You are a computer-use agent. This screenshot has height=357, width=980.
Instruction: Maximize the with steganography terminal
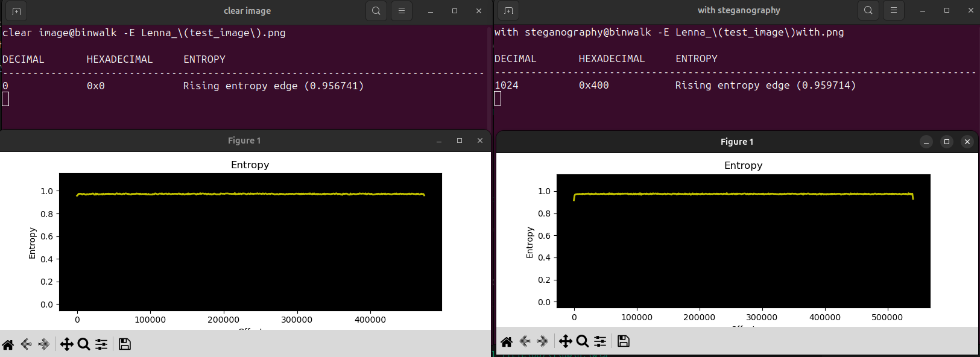(947, 10)
